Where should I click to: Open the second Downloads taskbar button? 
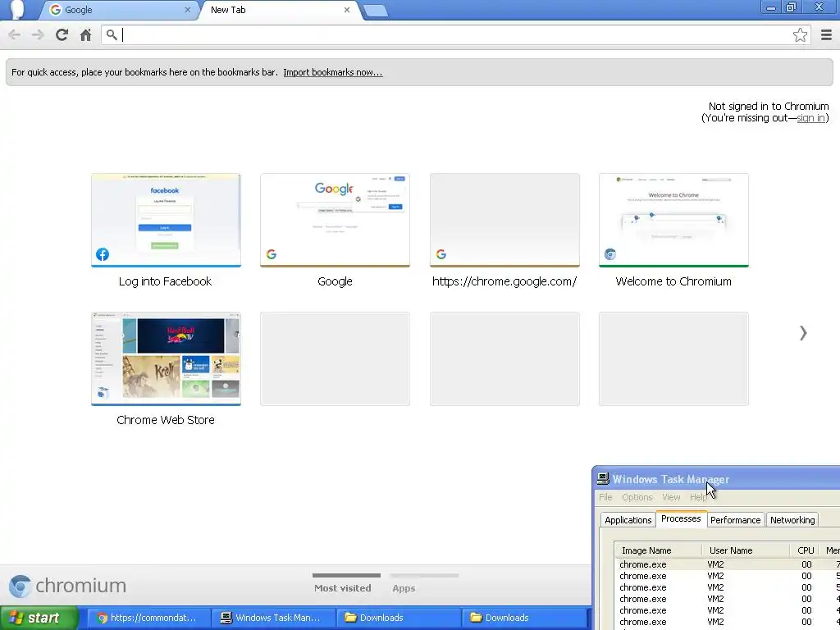[x=524, y=618]
